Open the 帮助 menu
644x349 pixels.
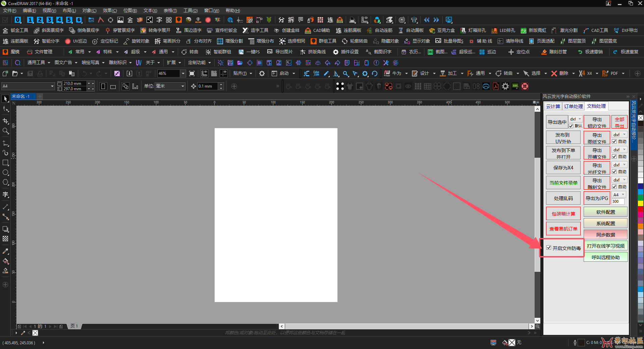tap(232, 11)
